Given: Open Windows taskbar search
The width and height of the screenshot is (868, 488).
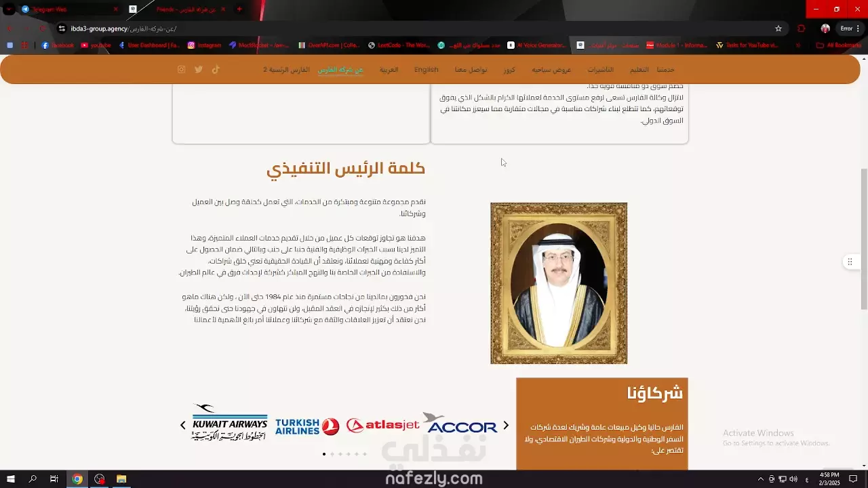Looking at the screenshot, I should point(33,479).
